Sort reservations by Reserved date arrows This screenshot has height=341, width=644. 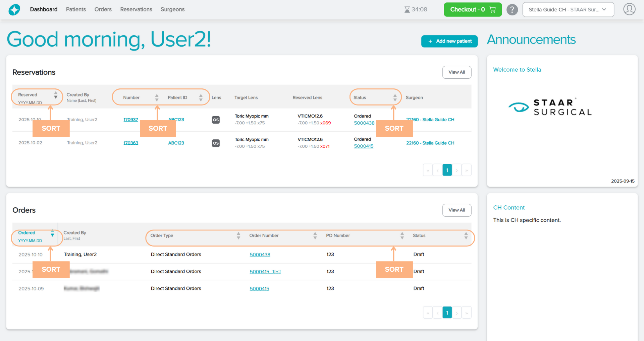[56, 95]
